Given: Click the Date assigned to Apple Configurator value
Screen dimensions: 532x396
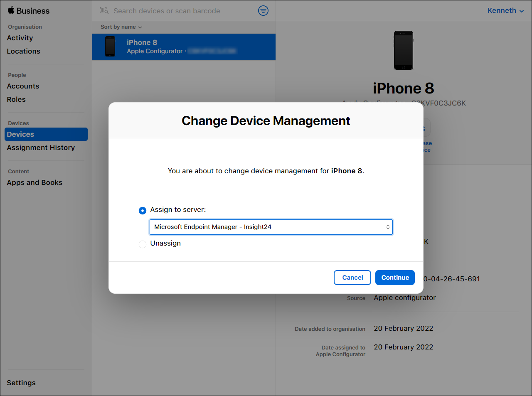Looking at the screenshot, I should coord(404,347).
